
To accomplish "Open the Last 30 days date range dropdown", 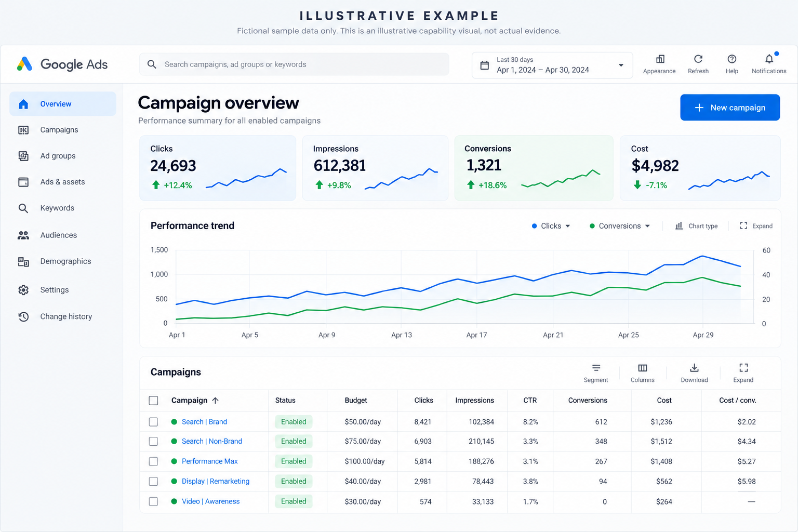I will 552,65.
